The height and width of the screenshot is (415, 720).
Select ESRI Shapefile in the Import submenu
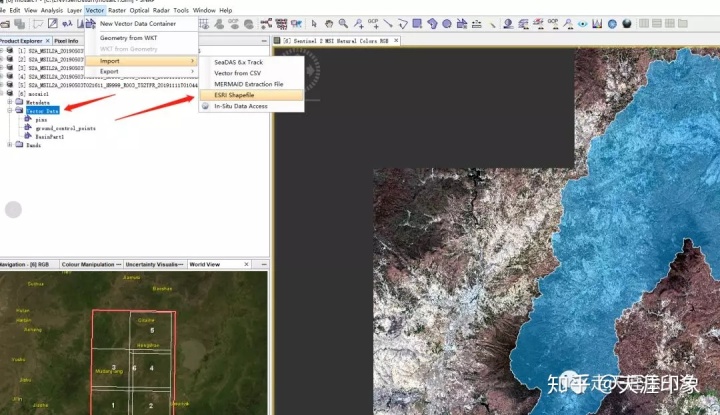coord(251,95)
